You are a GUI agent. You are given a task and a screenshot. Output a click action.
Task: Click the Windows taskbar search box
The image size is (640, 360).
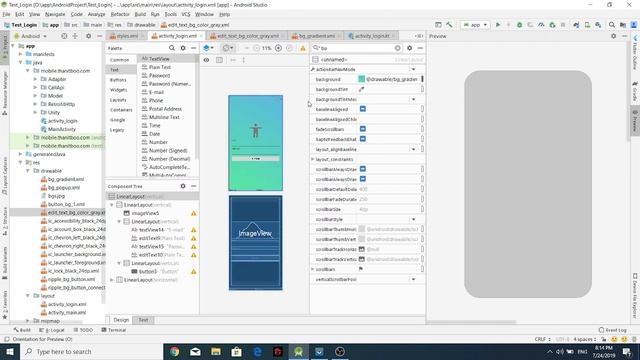tap(91, 351)
